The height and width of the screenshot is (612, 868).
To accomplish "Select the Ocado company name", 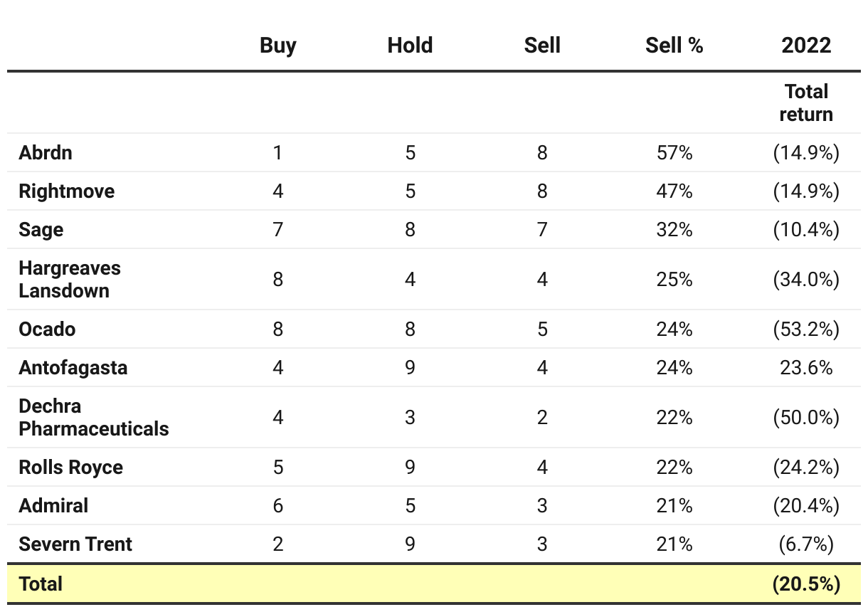I will pos(47,329).
